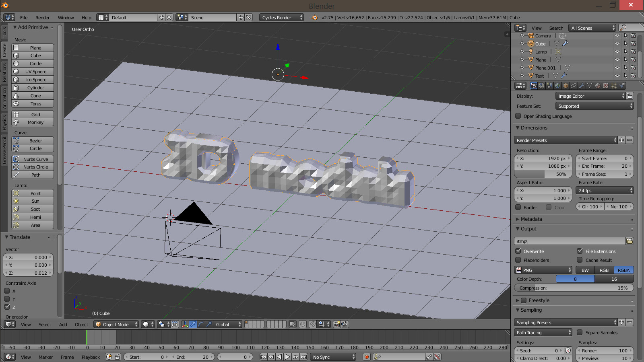Enable the Square Samples checkbox

(x=580, y=332)
